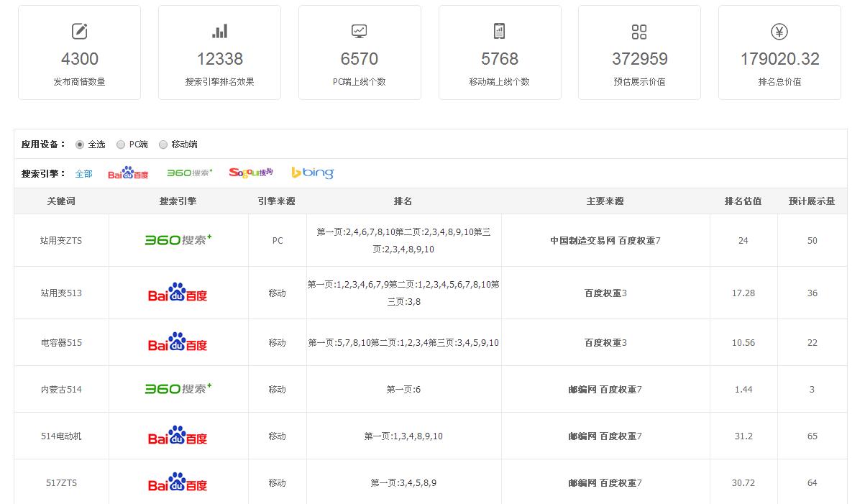Click the edit pencil icon above 4300
Viewport: 865px width, 504px height.
[79, 32]
